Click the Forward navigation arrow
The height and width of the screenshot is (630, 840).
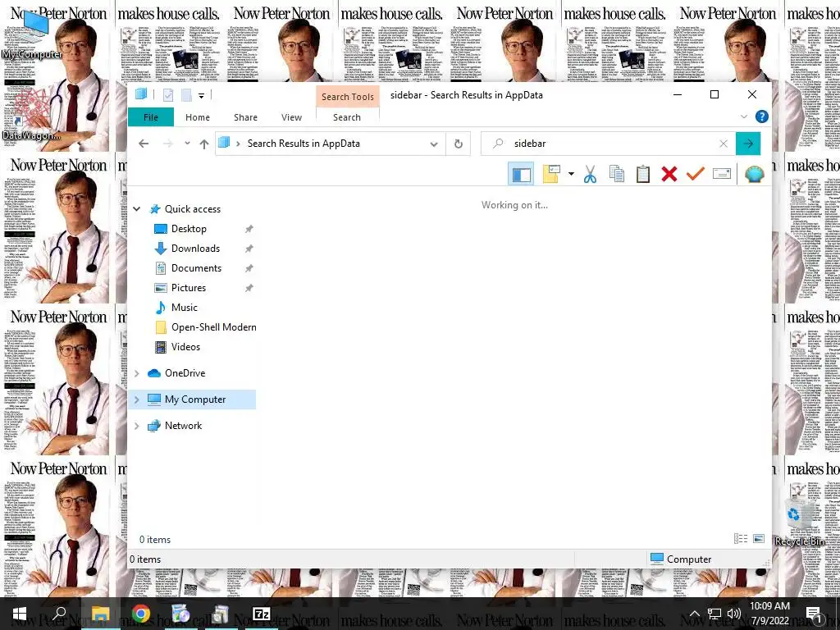click(167, 144)
